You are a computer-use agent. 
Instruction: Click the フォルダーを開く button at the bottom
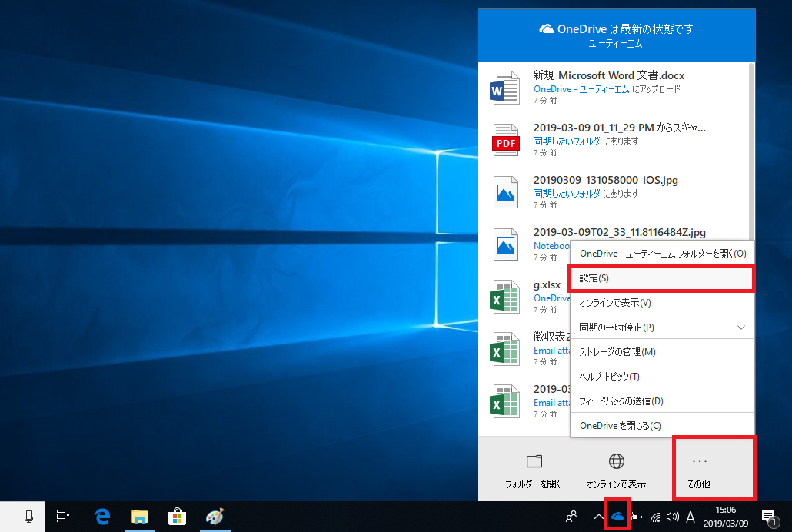[534, 470]
